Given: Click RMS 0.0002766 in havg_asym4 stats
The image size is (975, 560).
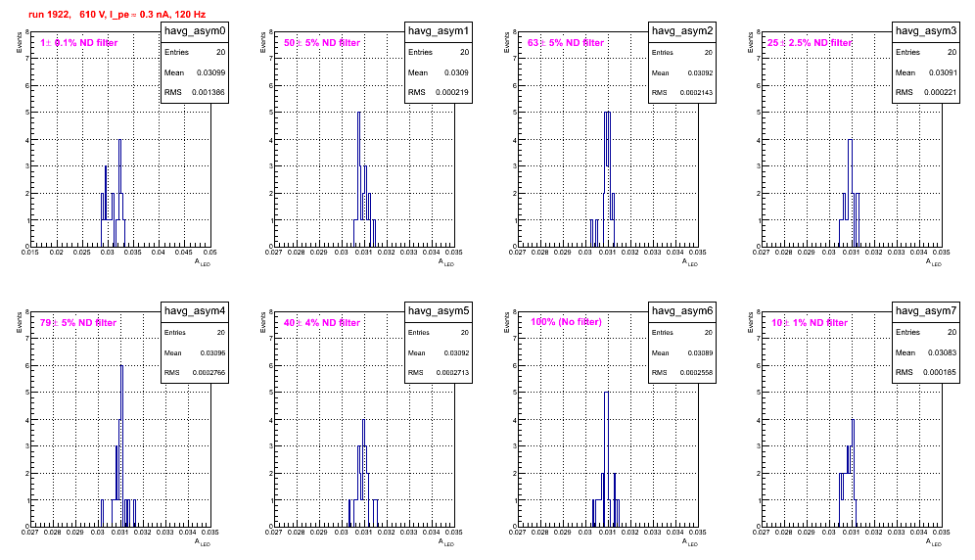Looking at the screenshot, I should click(x=195, y=373).
